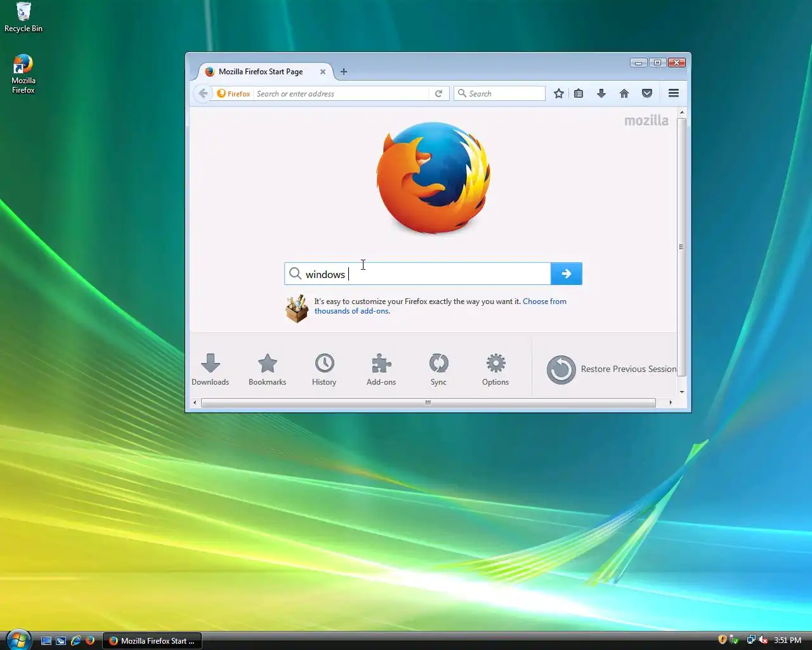Open Bookmarks from the start page launcher
Viewport: 812px width, 650px height.
coord(268,369)
